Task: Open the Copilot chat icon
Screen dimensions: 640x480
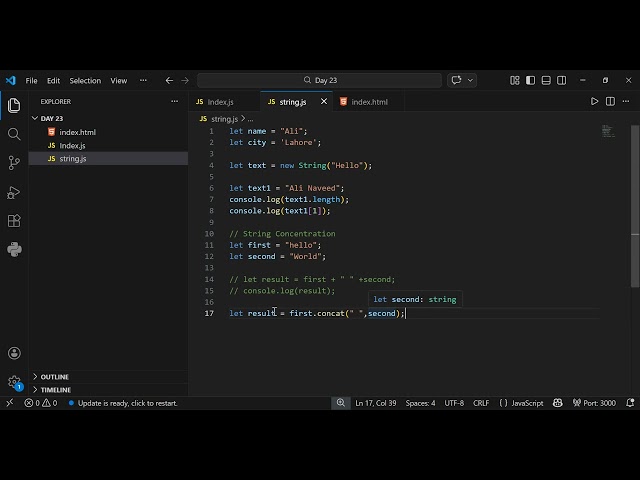Action: 456,80
